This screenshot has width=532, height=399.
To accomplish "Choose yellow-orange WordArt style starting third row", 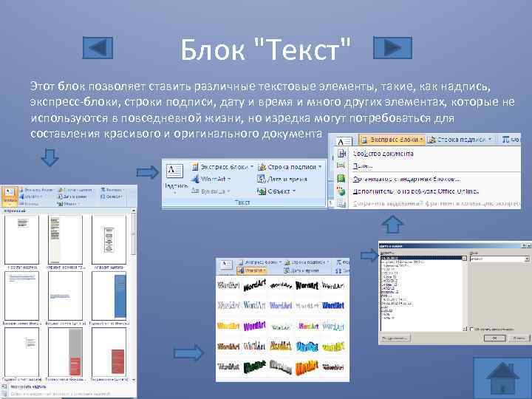I will [228, 326].
